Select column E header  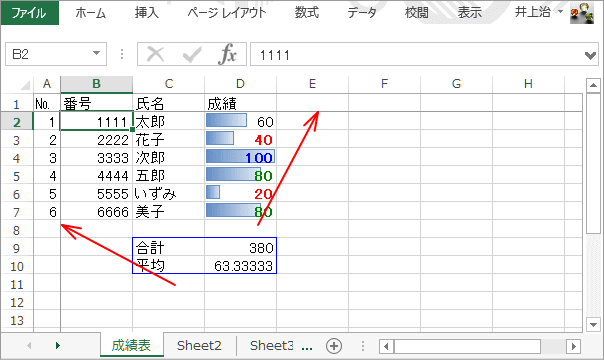tap(312, 84)
